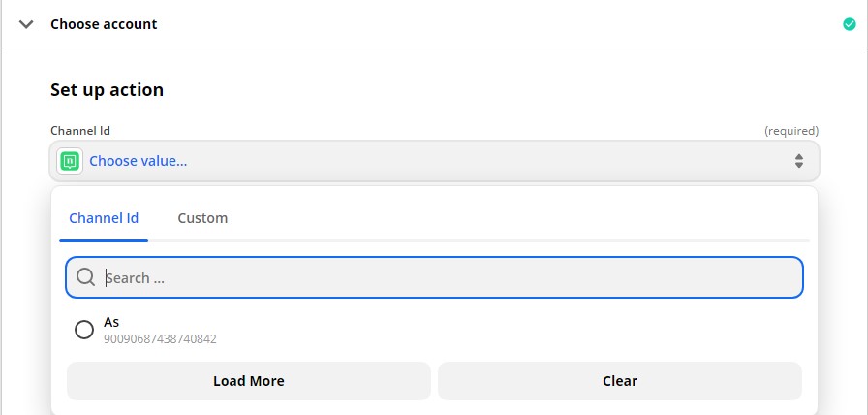
Task: Click the Choose account header title
Action: point(104,24)
